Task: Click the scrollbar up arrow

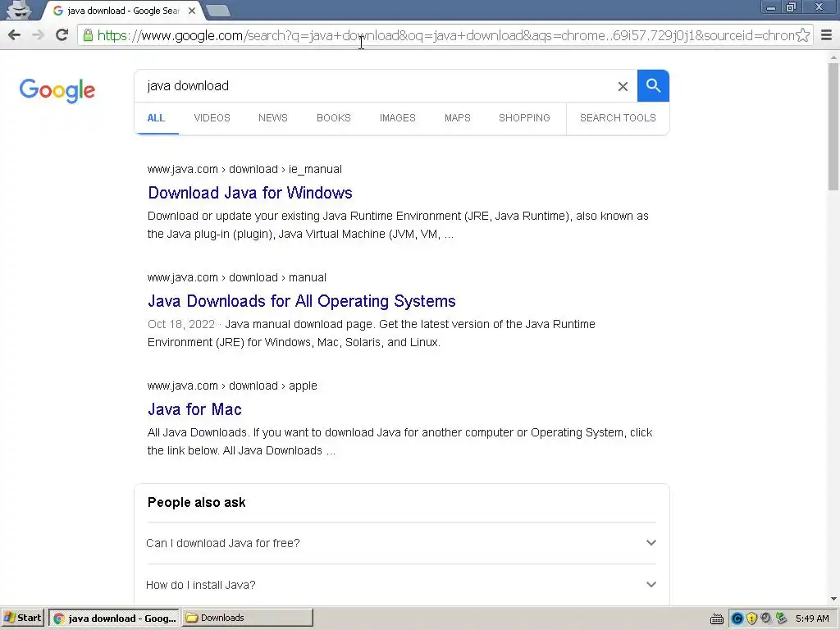Action: [833, 57]
